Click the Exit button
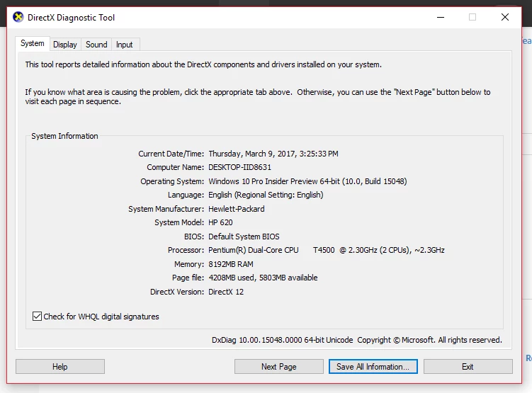This screenshot has width=532, height=393. point(468,367)
